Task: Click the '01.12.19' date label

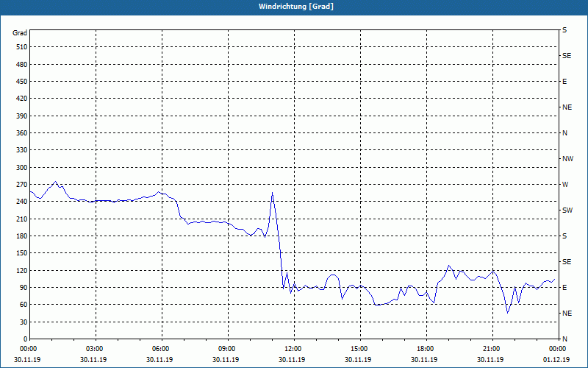Action: tap(556, 359)
